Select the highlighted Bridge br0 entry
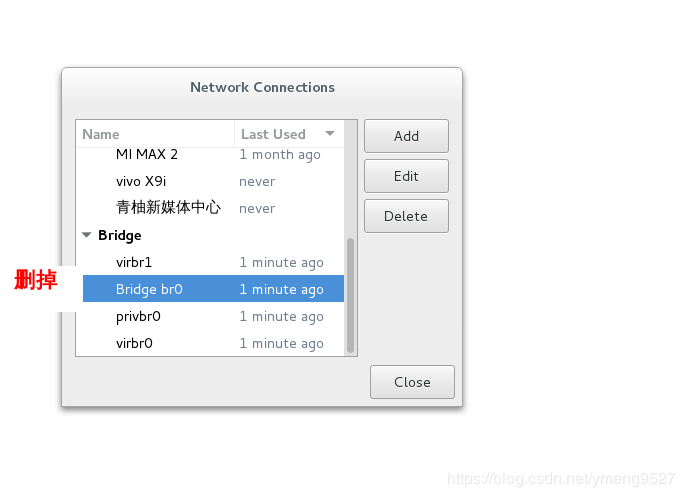Viewport: 685px width, 497px height. 149,290
